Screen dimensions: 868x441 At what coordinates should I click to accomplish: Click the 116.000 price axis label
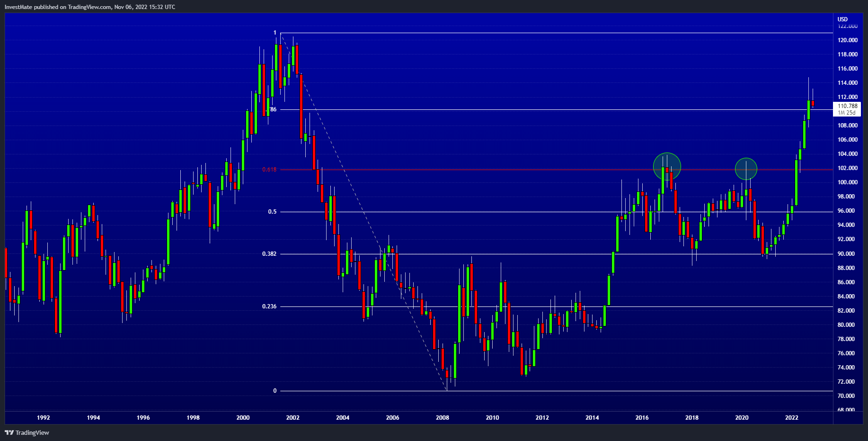point(847,69)
